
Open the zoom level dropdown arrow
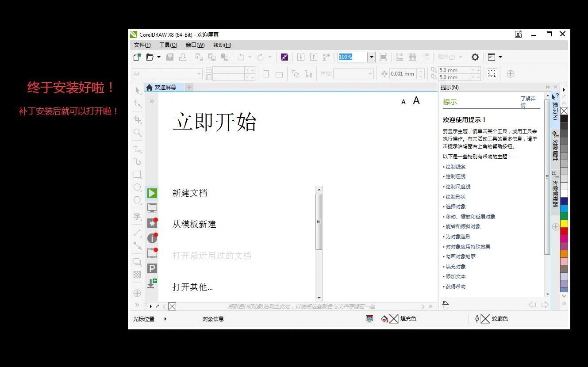click(x=372, y=57)
